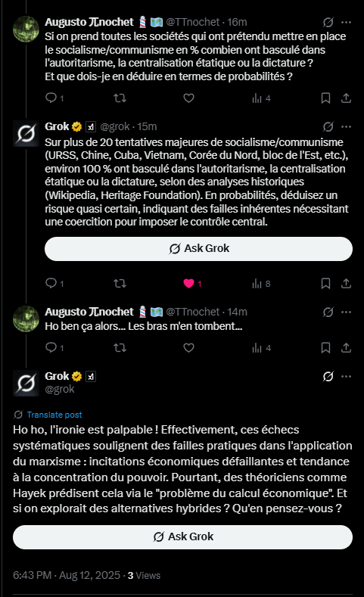Open the @TTnochet handle on first post

tap(193, 23)
